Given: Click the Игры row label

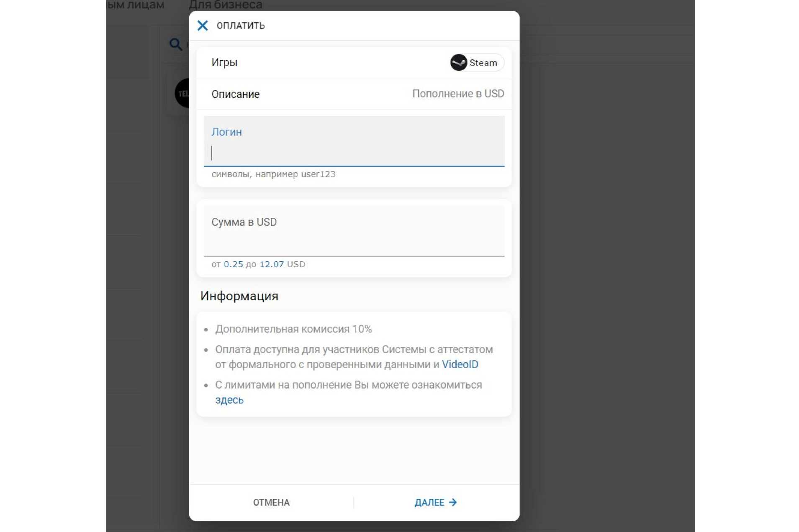Looking at the screenshot, I should click(x=224, y=62).
